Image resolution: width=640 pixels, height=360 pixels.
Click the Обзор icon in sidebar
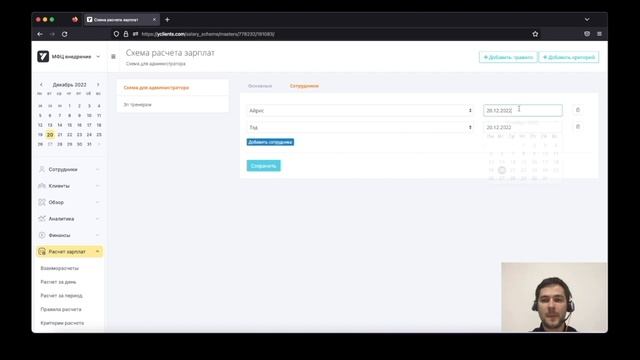(42, 202)
